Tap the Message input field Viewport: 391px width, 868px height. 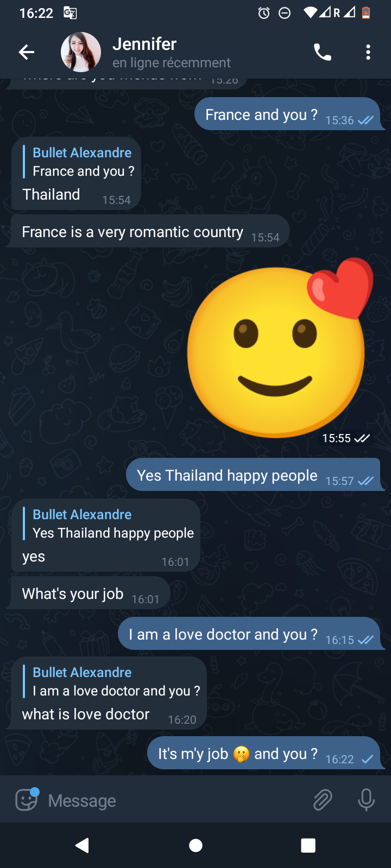click(174, 800)
